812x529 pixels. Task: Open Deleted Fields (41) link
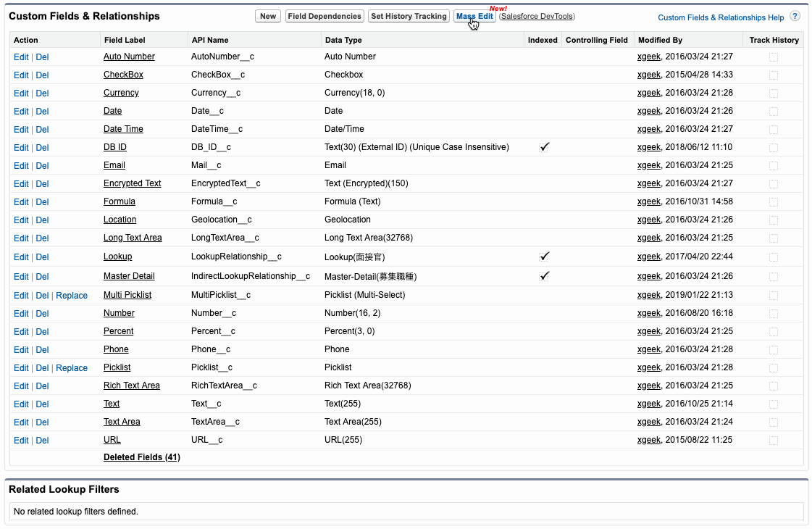(142, 457)
